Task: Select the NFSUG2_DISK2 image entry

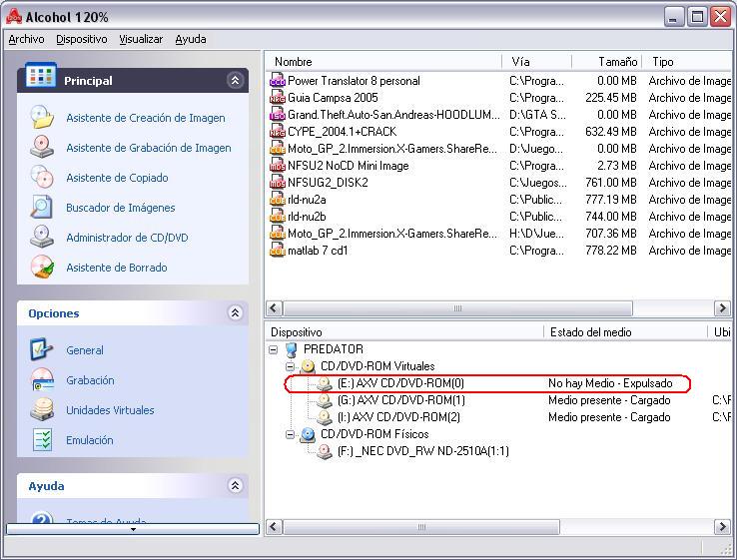Action: pyautogui.click(x=329, y=183)
